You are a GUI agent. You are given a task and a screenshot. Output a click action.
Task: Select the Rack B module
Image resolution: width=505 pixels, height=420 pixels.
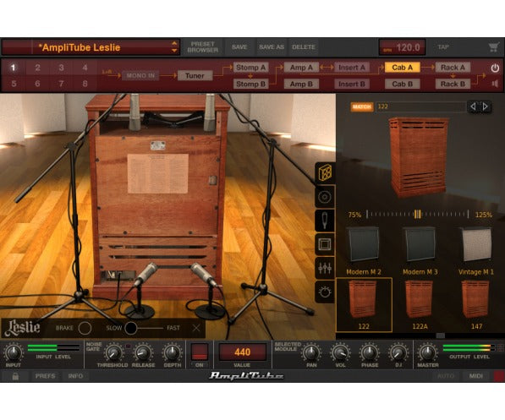click(453, 84)
